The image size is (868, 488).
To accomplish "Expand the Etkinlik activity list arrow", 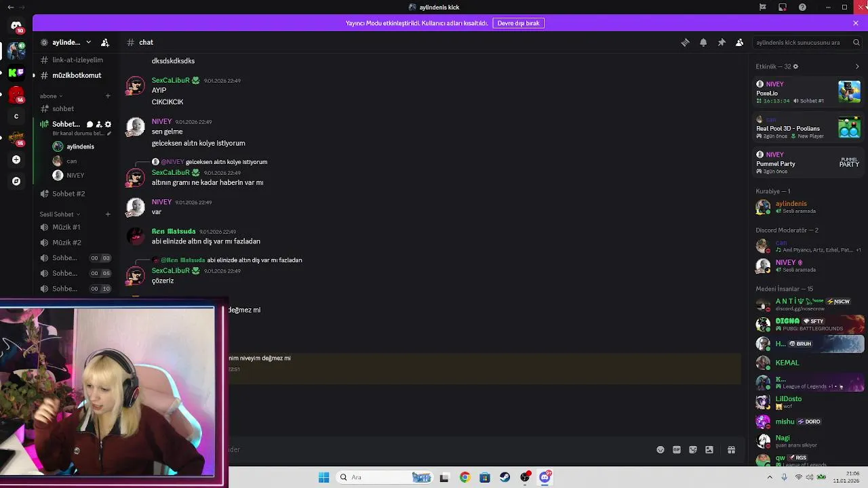I will click(857, 66).
